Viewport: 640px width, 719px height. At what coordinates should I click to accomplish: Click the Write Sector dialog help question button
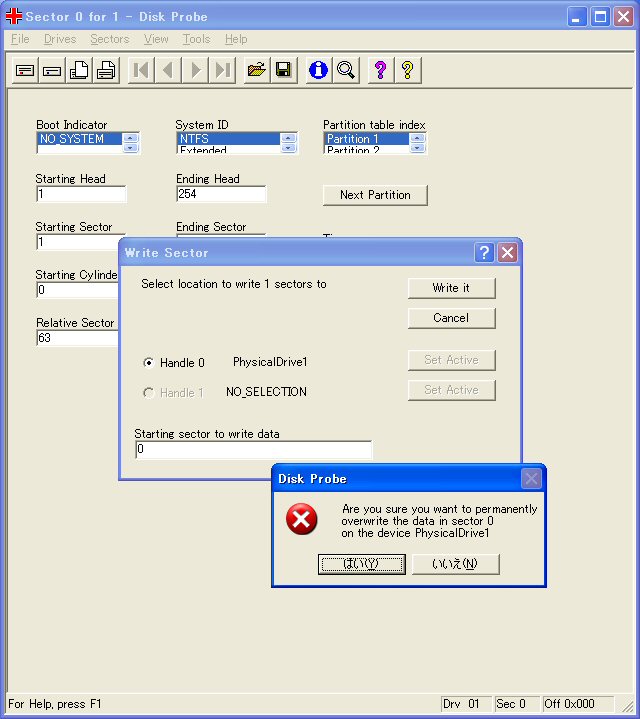coord(484,252)
